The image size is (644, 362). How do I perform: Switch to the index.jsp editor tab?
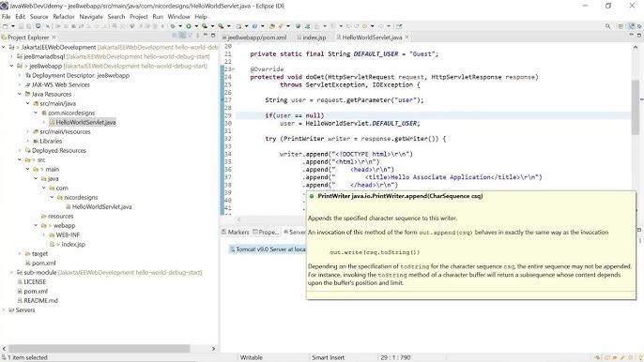312,37
